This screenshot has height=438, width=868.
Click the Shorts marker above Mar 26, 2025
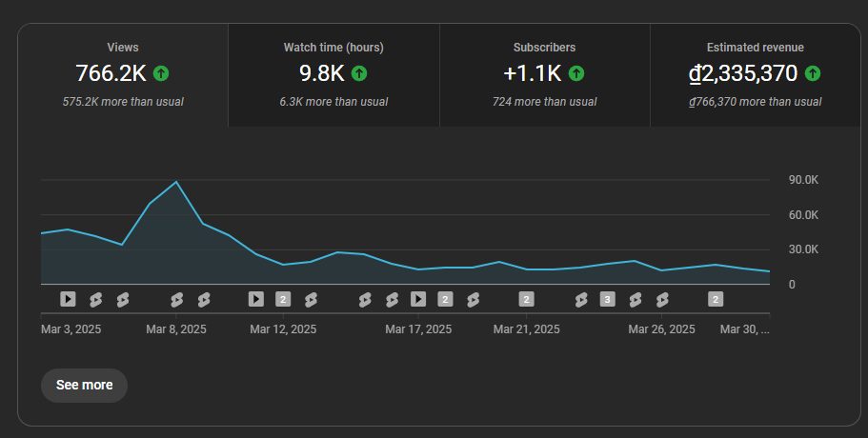662,300
